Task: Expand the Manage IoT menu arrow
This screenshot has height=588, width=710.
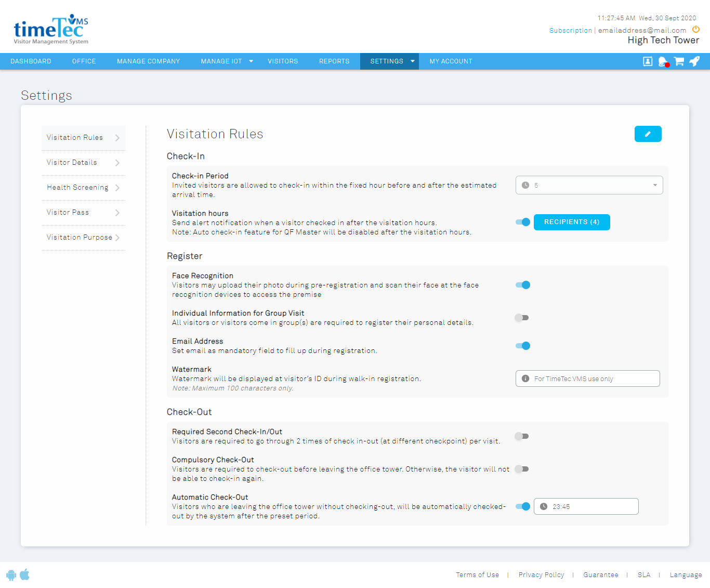Action: 251,61
